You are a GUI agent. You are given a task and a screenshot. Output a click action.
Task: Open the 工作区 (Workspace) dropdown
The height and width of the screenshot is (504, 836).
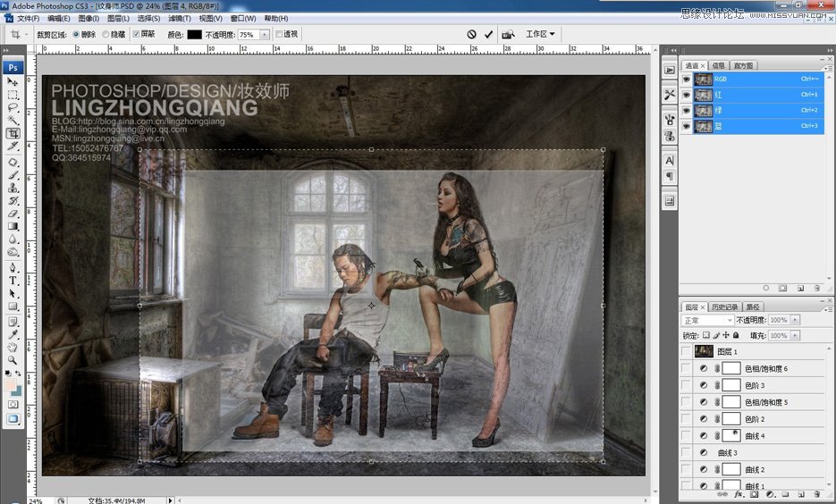540,34
